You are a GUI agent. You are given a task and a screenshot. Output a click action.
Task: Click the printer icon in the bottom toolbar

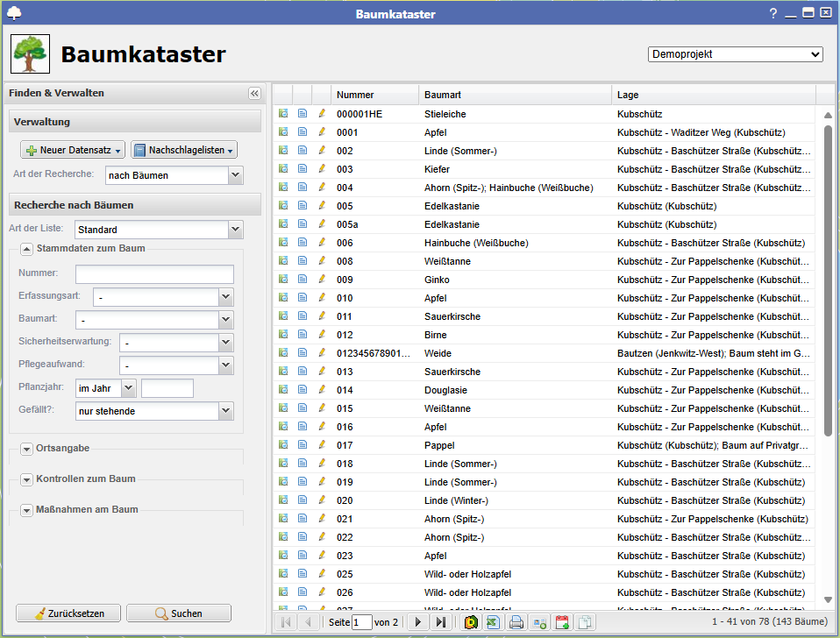[517, 622]
